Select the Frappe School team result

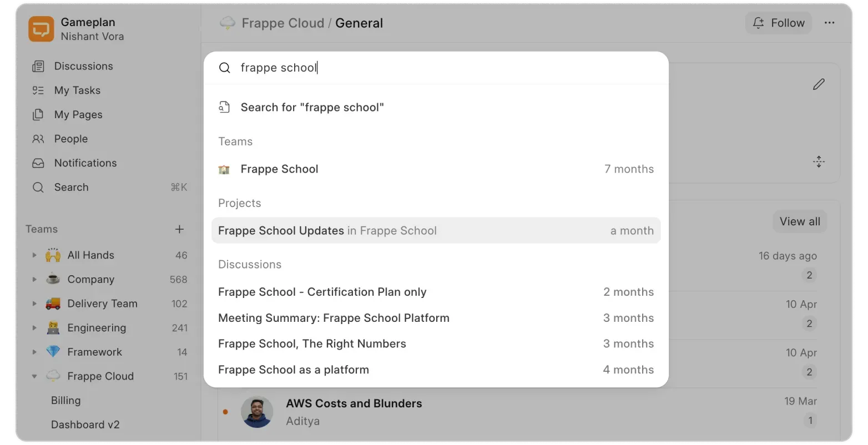pos(279,169)
